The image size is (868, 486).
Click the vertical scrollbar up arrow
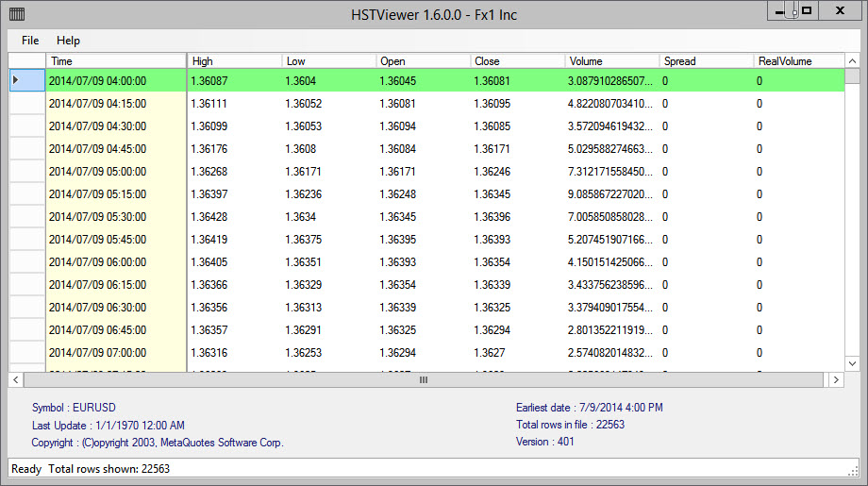(853, 61)
